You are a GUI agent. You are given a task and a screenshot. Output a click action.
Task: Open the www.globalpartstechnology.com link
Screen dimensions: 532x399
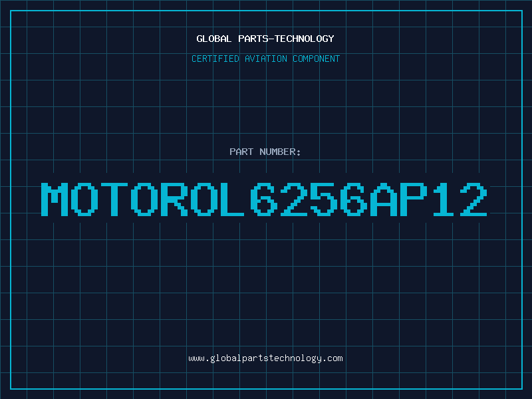pyautogui.click(x=265, y=358)
